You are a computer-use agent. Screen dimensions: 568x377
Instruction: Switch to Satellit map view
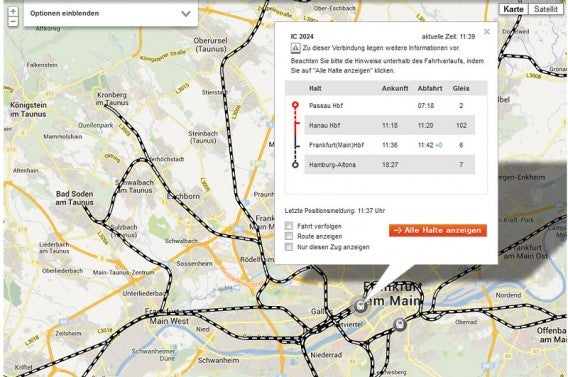coord(546,9)
